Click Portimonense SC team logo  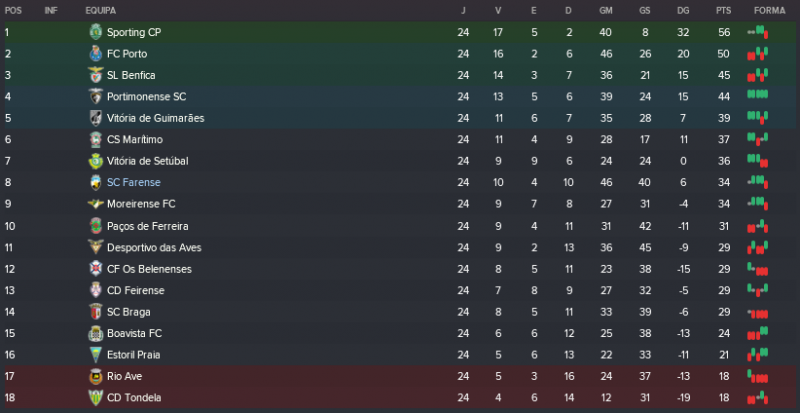pyautogui.click(x=96, y=97)
